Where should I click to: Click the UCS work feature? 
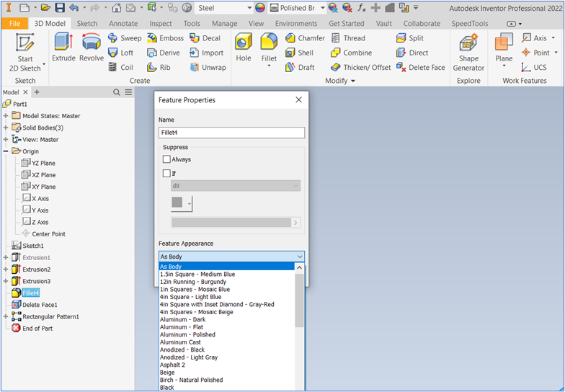tap(534, 68)
